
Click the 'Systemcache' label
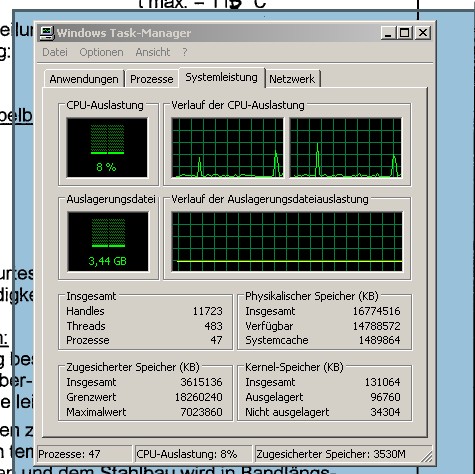click(x=277, y=340)
